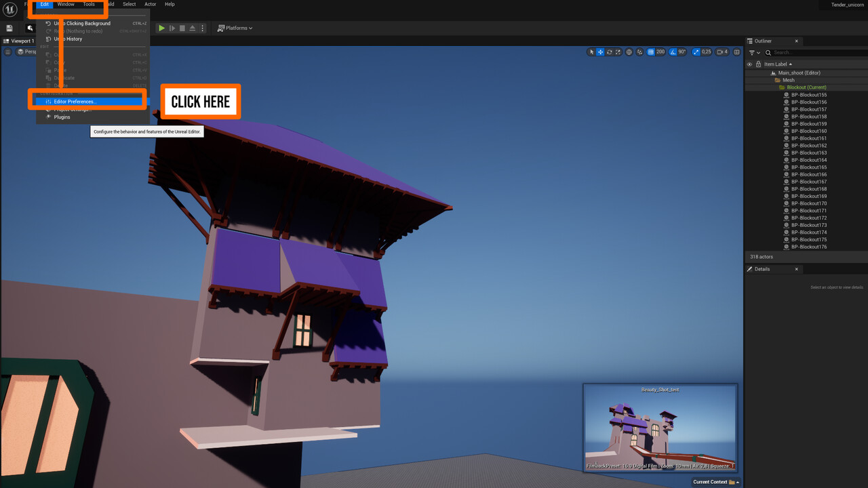Open the Window menu
Image resolution: width=868 pixels, height=488 pixels.
tap(66, 4)
